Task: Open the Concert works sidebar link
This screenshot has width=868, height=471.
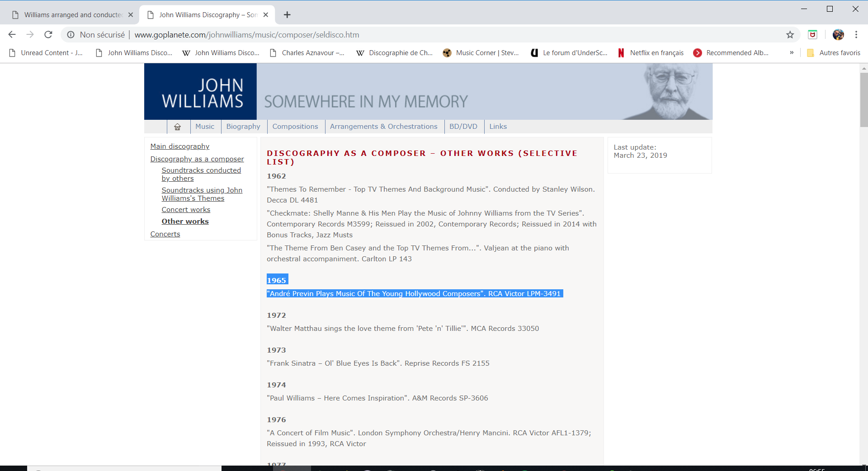Action: 186,210
